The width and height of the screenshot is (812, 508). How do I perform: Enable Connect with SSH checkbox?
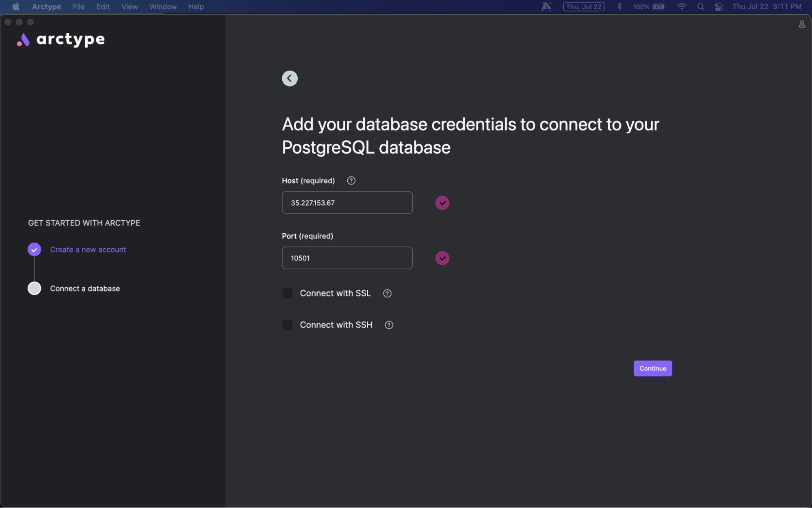[x=288, y=325]
